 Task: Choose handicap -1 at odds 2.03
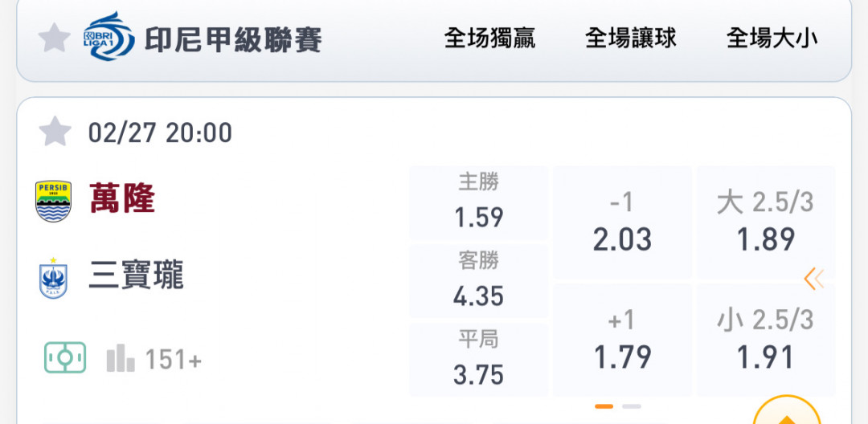pyautogui.click(x=622, y=222)
